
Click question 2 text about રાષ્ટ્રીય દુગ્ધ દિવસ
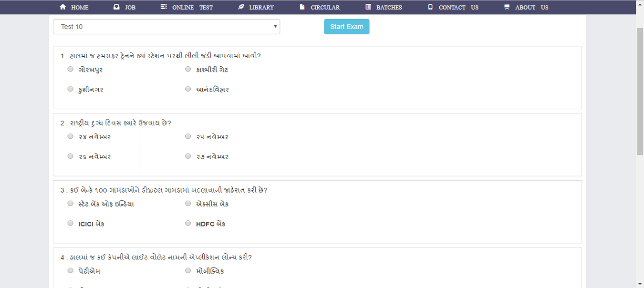click(x=116, y=123)
